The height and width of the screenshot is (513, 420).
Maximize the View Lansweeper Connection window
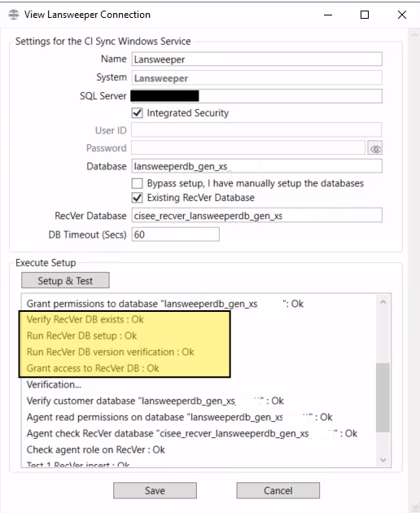click(x=365, y=15)
